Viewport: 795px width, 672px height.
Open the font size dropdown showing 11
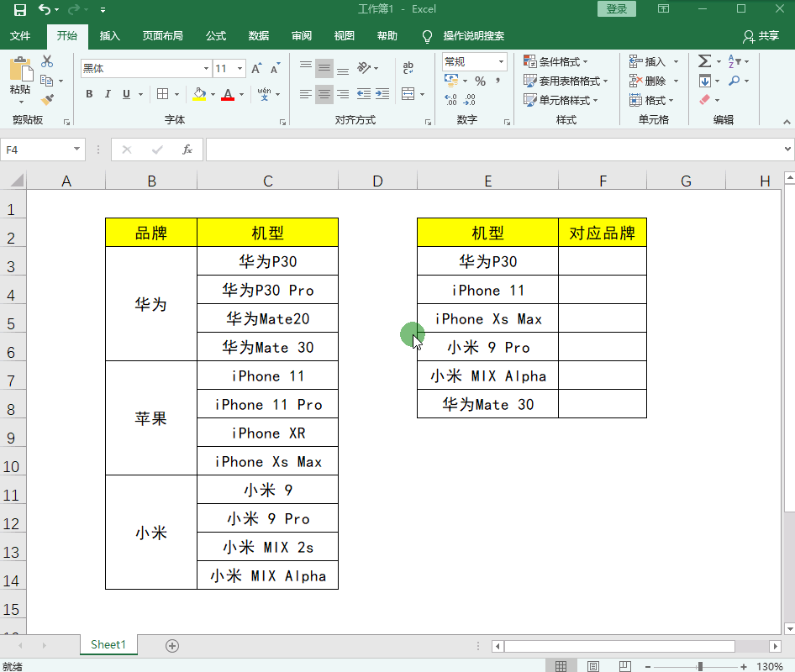[x=240, y=68]
